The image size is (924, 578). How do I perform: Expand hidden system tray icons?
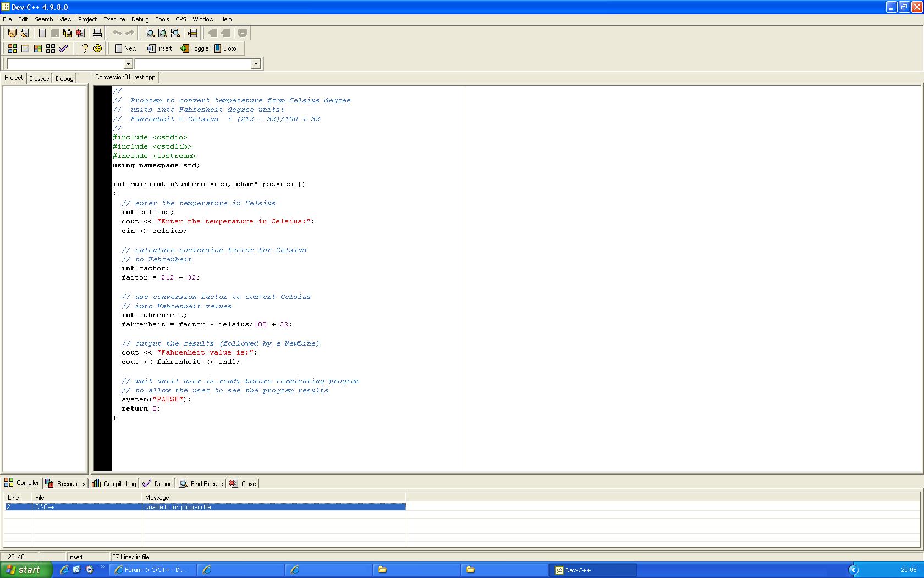(x=853, y=570)
